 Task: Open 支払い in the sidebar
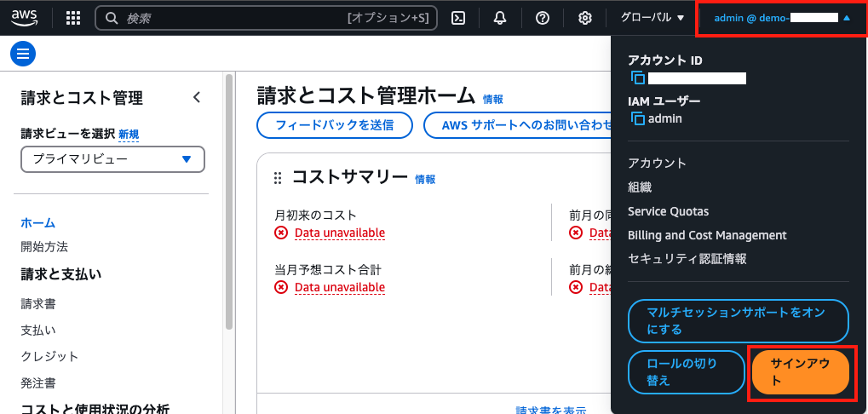[38, 331]
